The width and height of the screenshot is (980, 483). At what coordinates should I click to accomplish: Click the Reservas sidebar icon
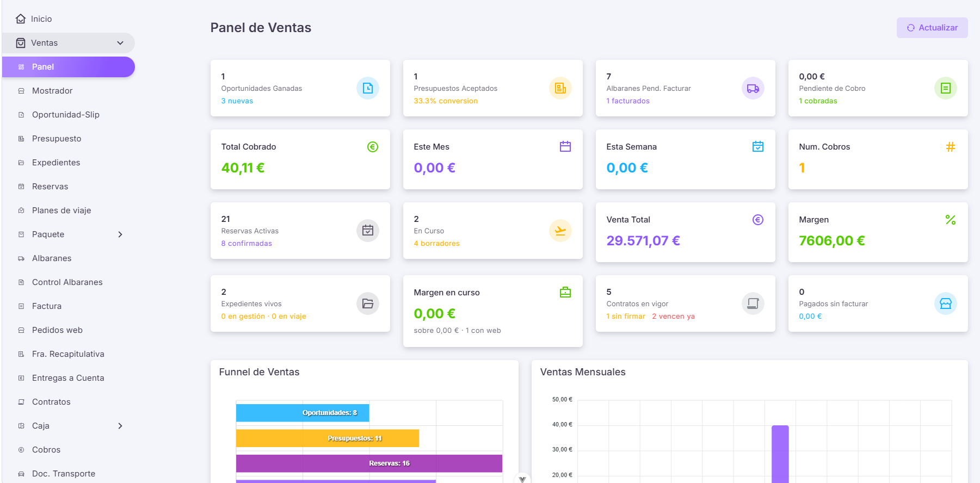[21, 187]
